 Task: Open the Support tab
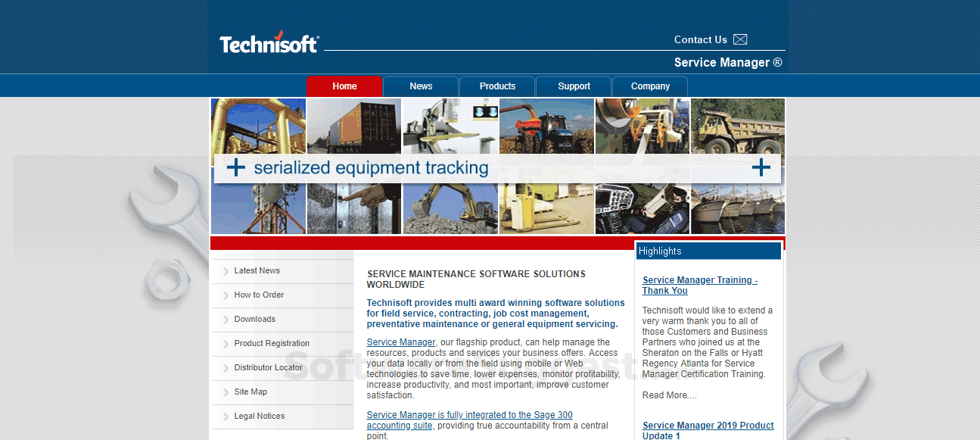(574, 86)
